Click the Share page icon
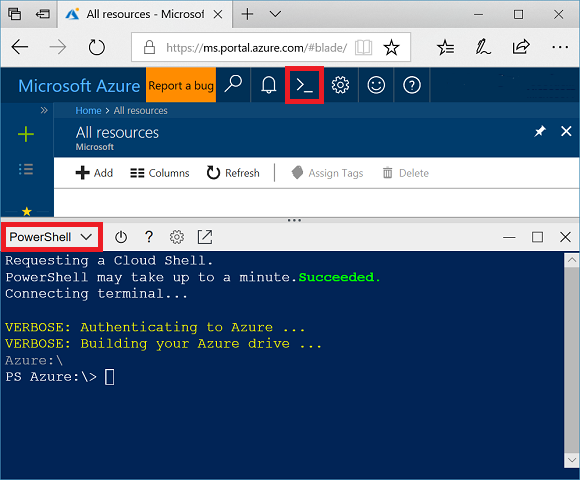 (521, 47)
